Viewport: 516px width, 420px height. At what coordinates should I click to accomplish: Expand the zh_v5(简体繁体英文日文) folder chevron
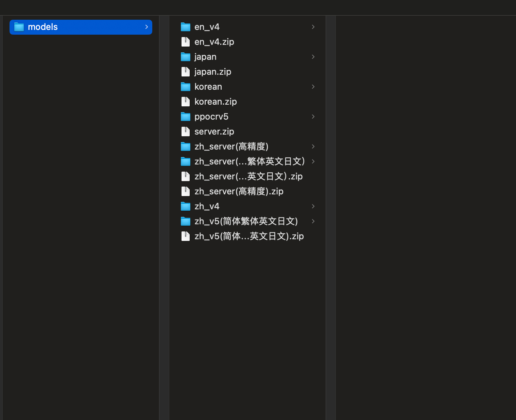(313, 221)
